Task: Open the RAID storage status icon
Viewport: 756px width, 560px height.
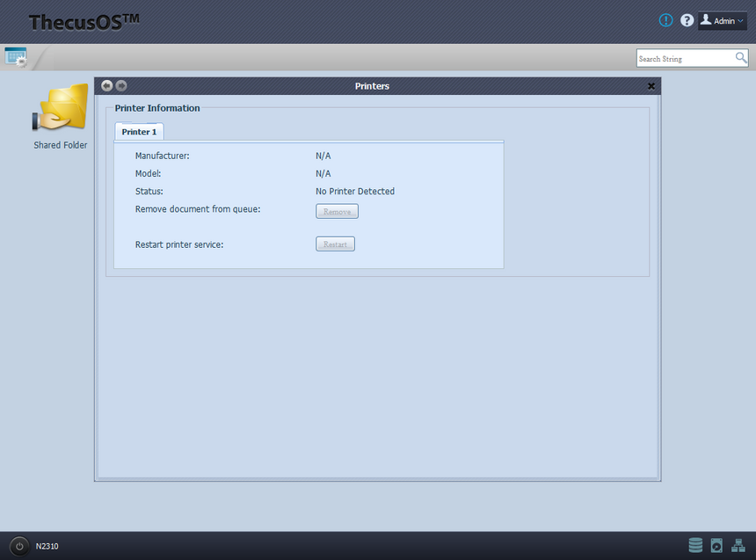Action: tap(695, 545)
